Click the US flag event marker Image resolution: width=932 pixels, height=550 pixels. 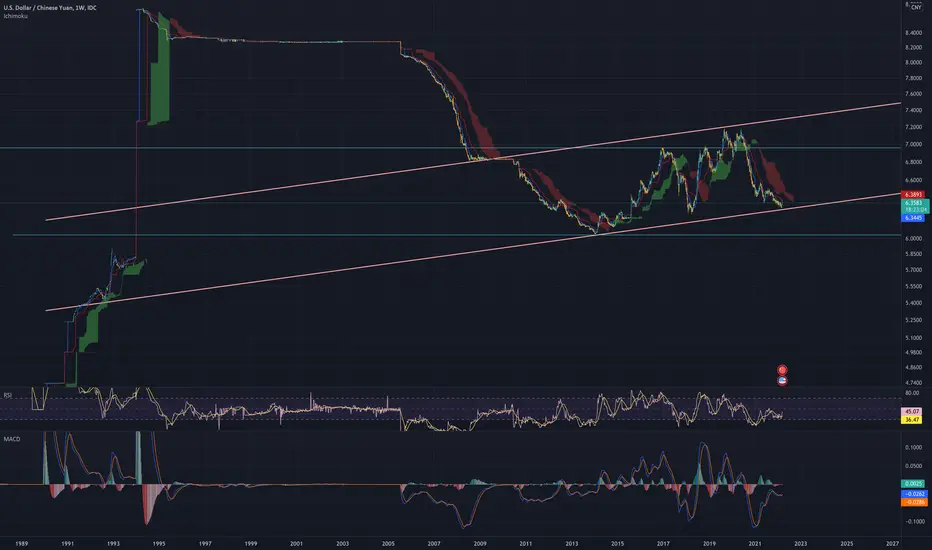[x=782, y=381]
